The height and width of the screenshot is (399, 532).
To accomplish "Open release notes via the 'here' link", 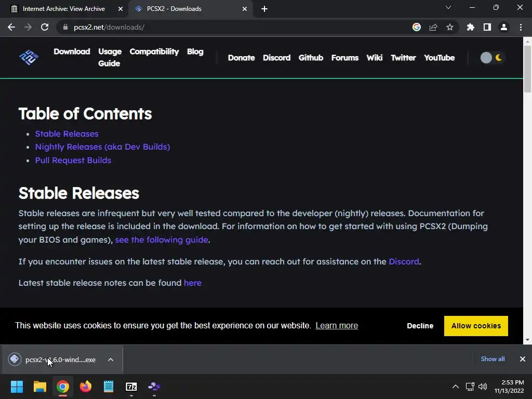I will pyautogui.click(x=193, y=283).
